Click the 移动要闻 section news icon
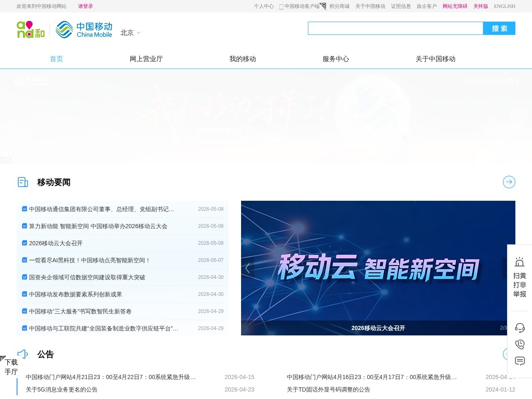532x399 pixels. [x=23, y=182]
